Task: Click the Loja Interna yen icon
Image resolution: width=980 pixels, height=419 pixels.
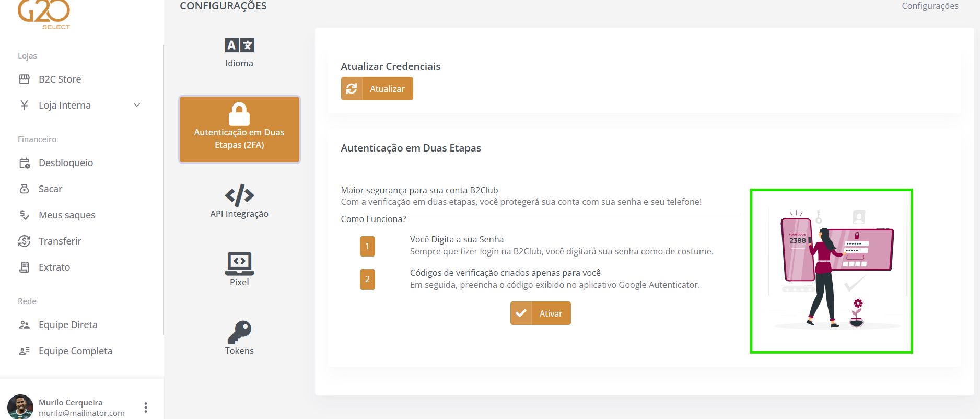Action: coord(24,106)
